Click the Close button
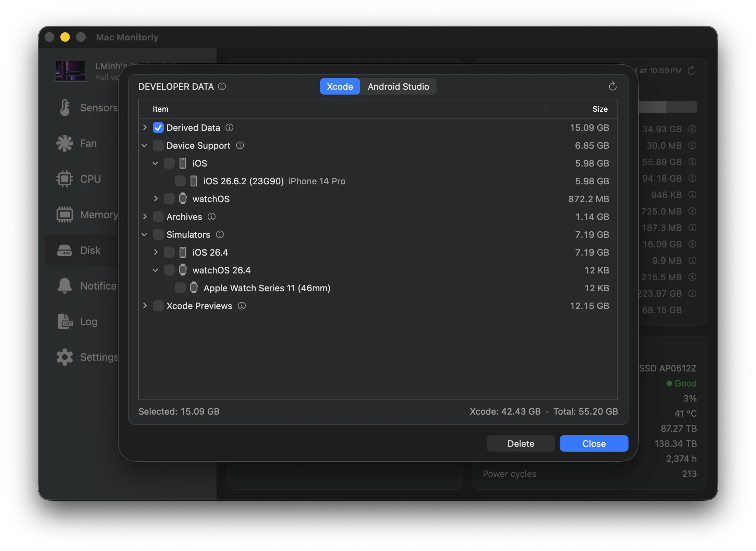The image size is (756, 551). [594, 443]
